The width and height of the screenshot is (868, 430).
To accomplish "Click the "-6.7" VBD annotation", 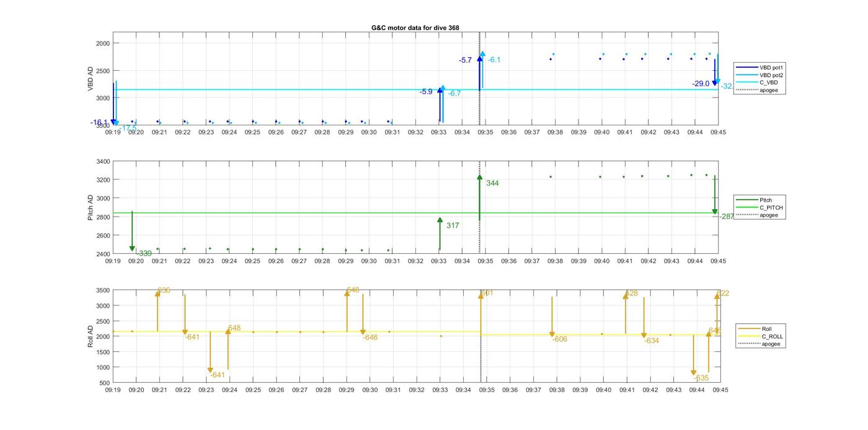I will (x=454, y=93).
